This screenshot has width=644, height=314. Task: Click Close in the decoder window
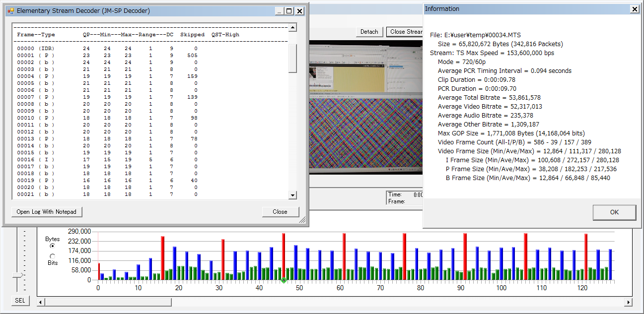(280, 212)
